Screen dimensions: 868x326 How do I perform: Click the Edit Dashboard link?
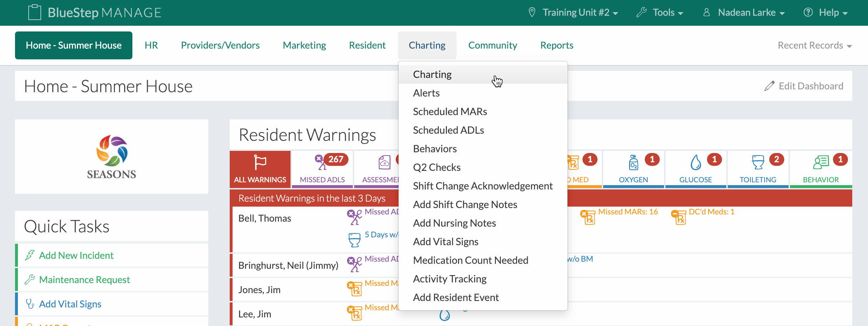[804, 86]
